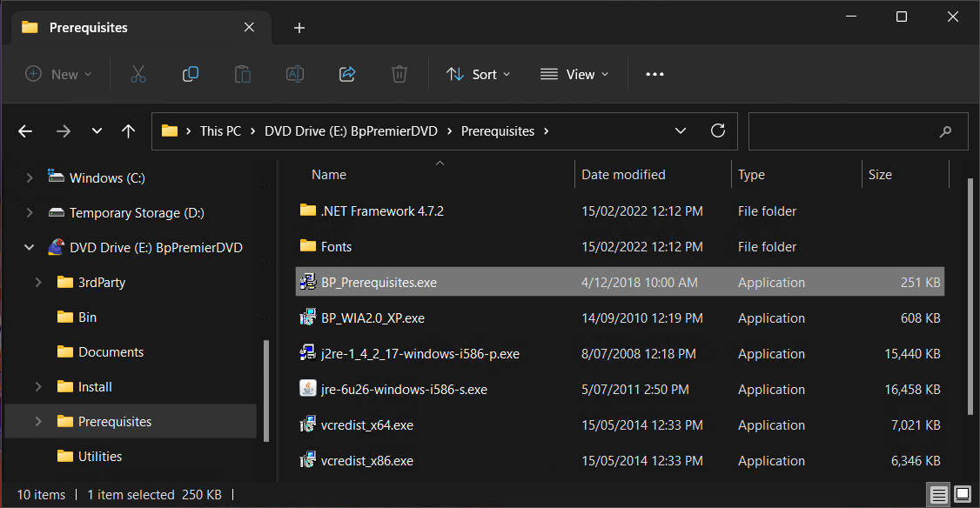Go up one folder level
This screenshot has width=980, height=508.
(x=128, y=131)
